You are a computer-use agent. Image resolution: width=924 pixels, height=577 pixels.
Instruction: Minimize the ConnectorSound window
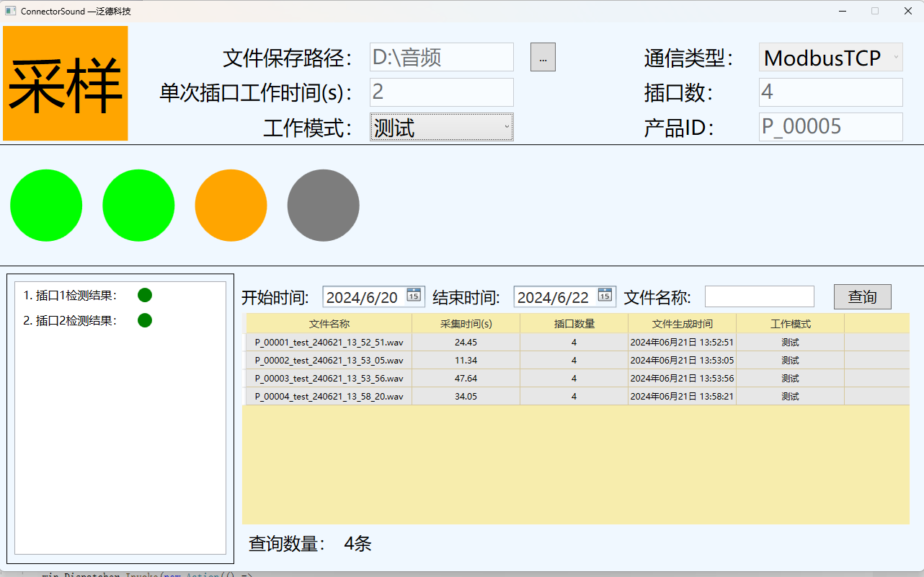(x=843, y=11)
